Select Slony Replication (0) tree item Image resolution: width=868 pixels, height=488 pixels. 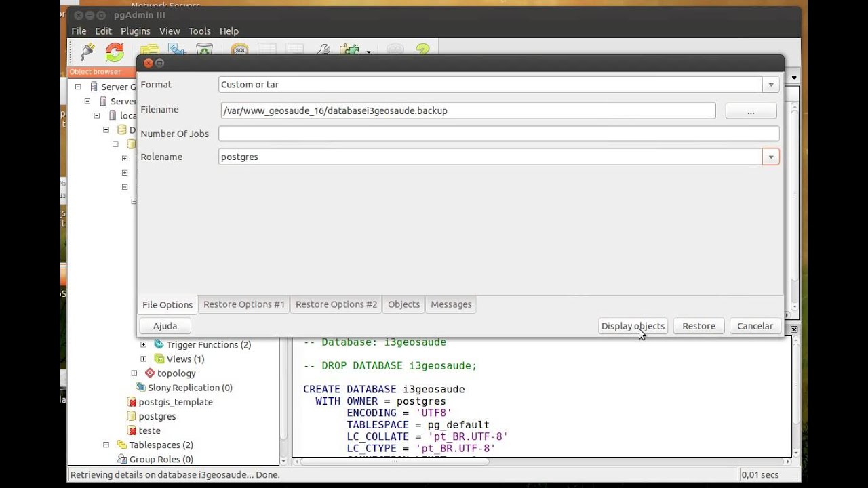tap(190, 387)
